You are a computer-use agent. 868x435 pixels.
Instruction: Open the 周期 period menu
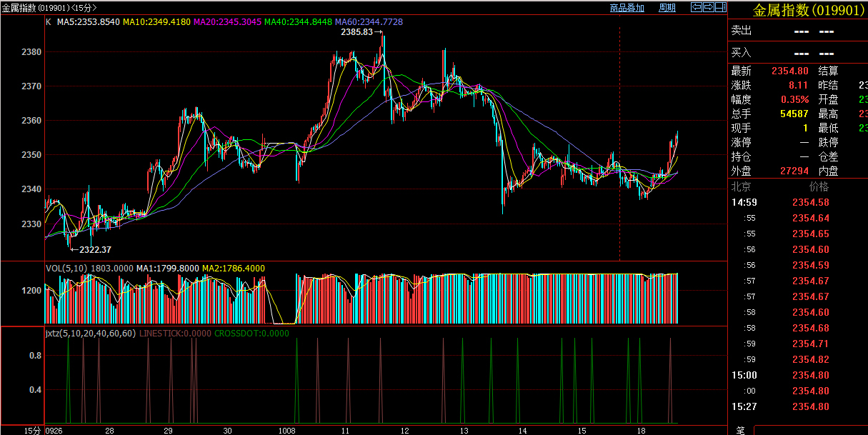pos(667,8)
